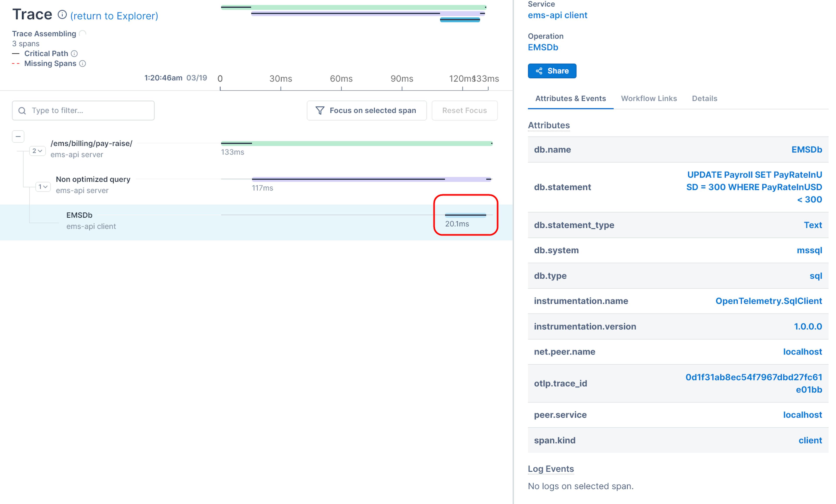Click the search magnifier icon in filter box
The height and width of the screenshot is (504, 836).
[x=22, y=111]
